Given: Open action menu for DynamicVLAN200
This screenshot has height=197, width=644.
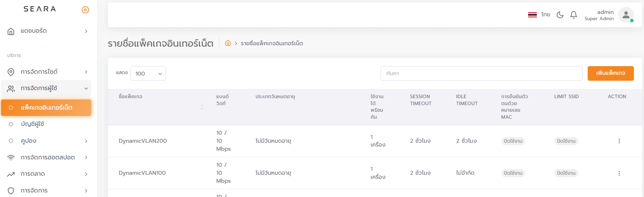Looking at the screenshot, I should pyautogui.click(x=619, y=141).
